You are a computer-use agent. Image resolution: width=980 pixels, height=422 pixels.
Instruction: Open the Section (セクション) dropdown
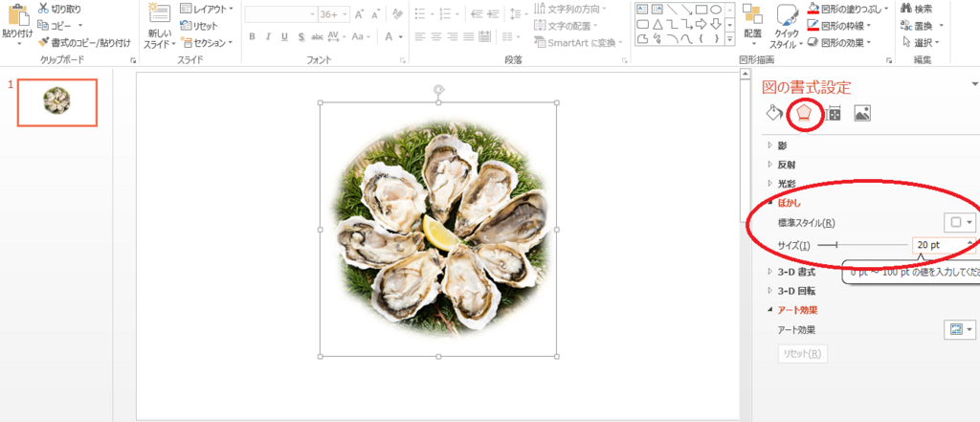click(x=207, y=42)
